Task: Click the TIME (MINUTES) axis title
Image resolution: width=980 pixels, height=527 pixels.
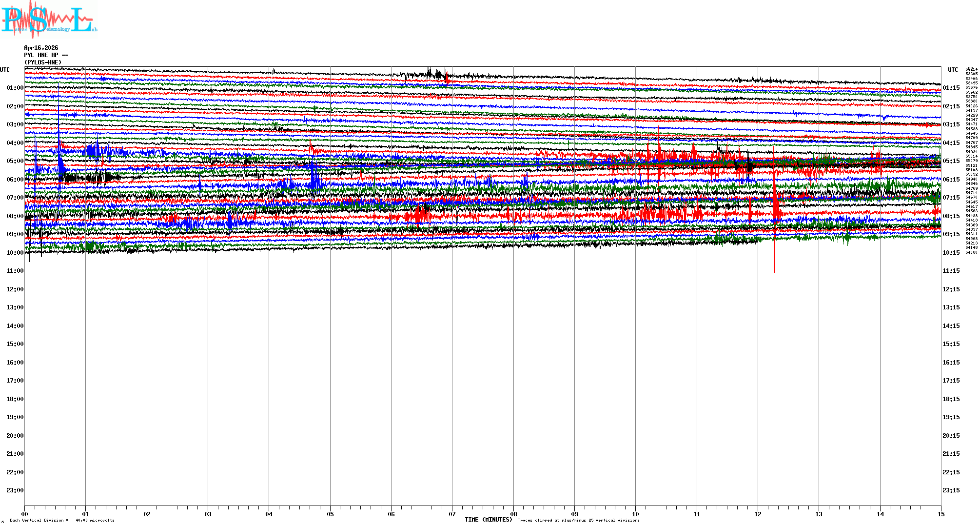Action: click(x=488, y=520)
